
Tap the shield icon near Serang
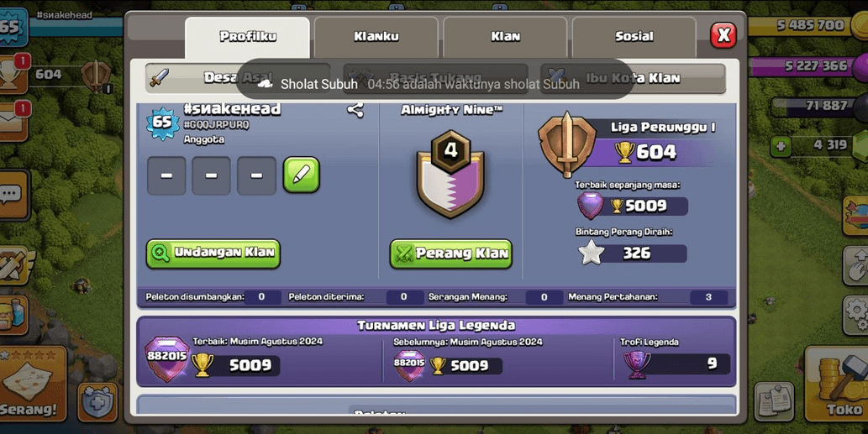pos(98,402)
